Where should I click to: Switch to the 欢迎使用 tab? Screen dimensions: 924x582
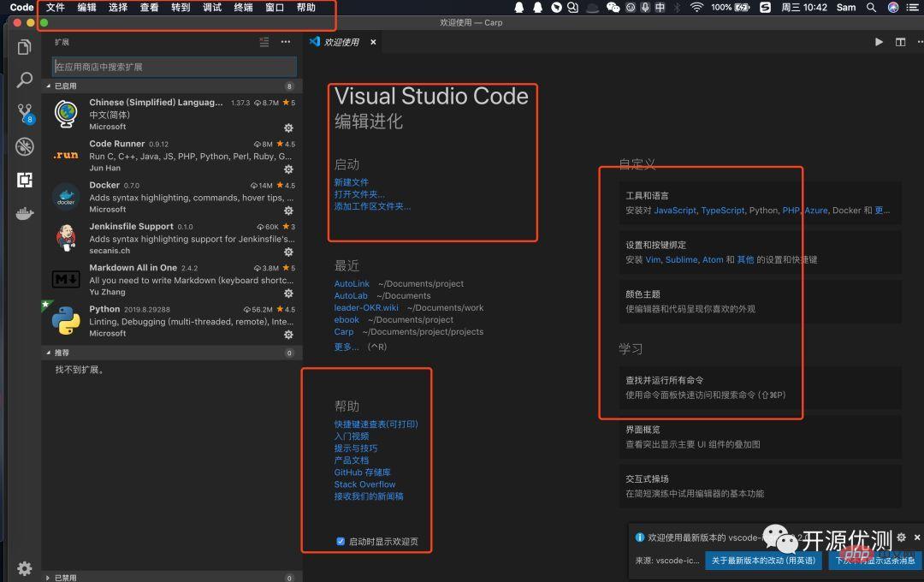[x=341, y=42]
